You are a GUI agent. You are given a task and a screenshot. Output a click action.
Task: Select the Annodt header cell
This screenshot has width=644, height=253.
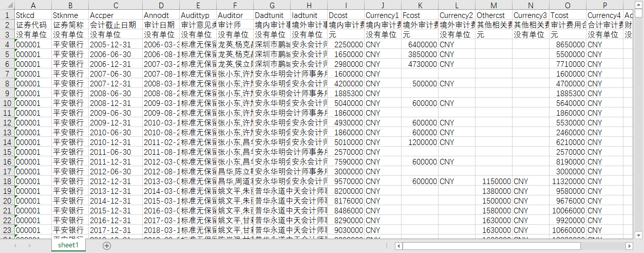pyautogui.click(x=161, y=15)
